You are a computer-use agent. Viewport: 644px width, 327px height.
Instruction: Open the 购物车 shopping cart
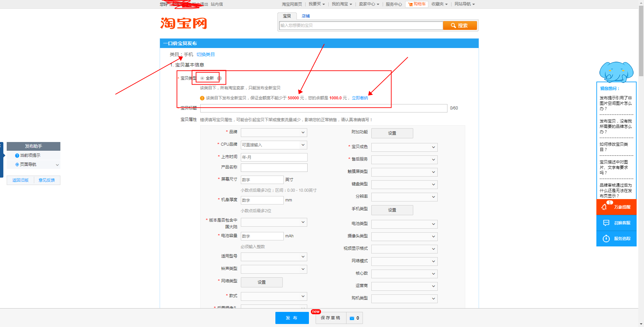tap(417, 4)
